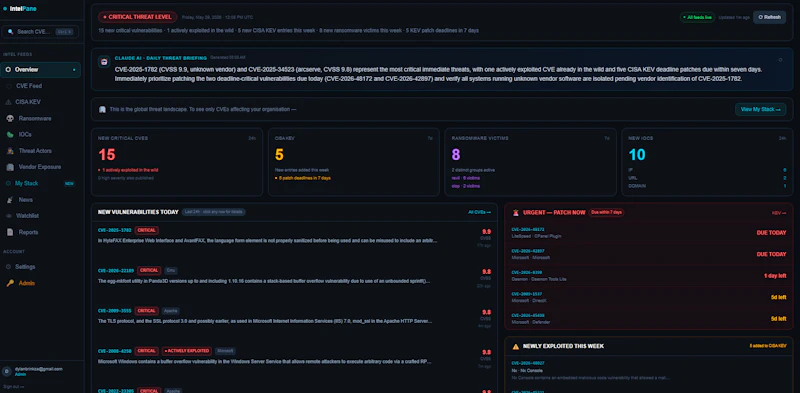Screen dimensions: 800x393
Task: Click the dylanbrinkza@gmail.com account email
Action: 38,369
